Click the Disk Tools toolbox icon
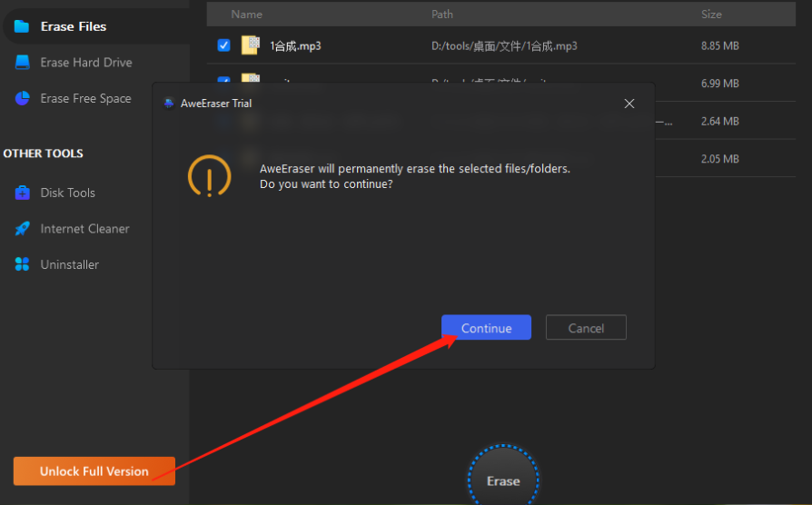 [23, 193]
